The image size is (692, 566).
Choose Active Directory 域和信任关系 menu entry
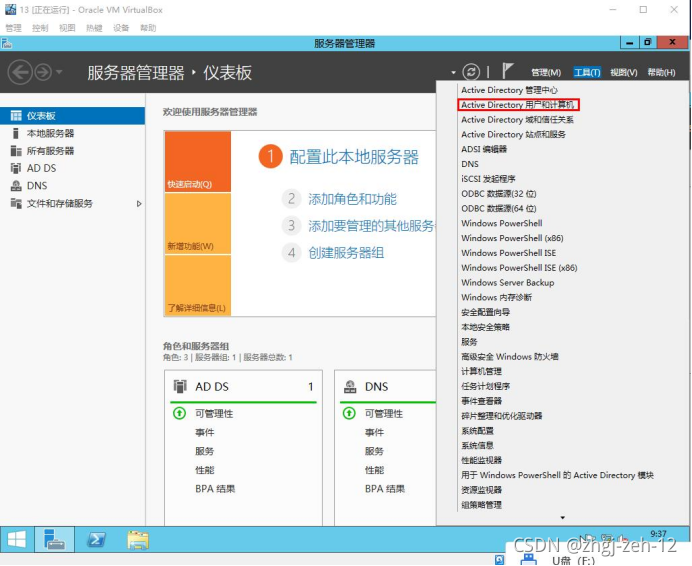[517, 120]
